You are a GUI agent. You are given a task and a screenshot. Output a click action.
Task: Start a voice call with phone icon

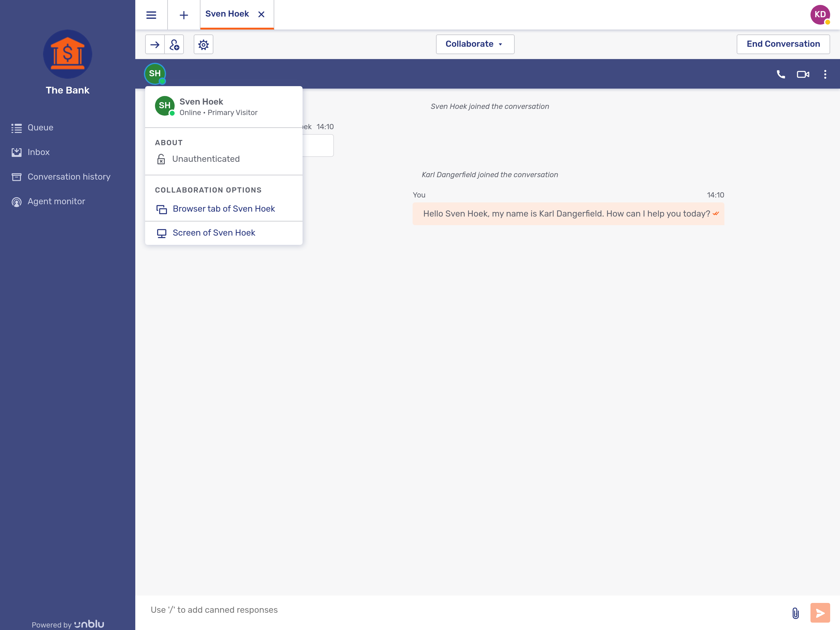(x=781, y=74)
